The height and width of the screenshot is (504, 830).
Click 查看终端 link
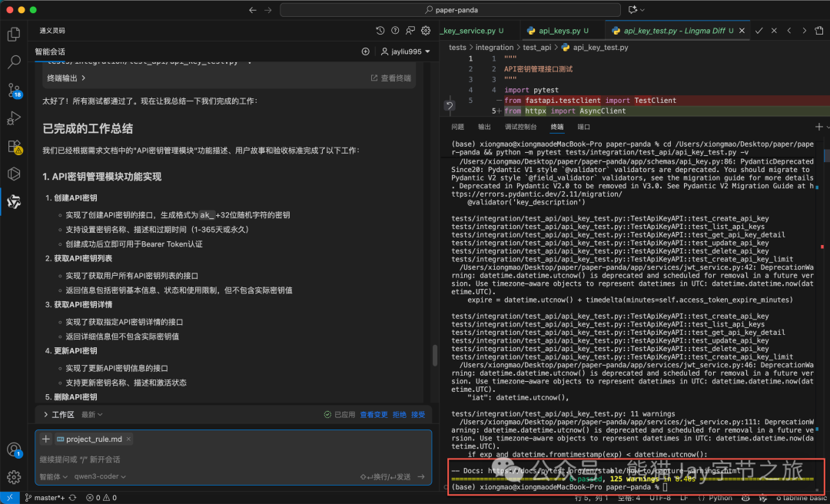pyautogui.click(x=391, y=78)
